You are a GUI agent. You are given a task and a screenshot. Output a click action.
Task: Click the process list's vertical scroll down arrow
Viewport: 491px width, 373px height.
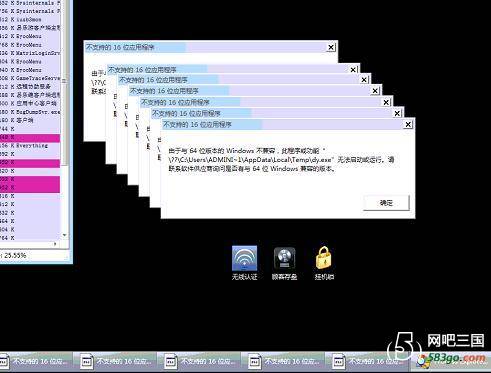click(x=64, y=235)
